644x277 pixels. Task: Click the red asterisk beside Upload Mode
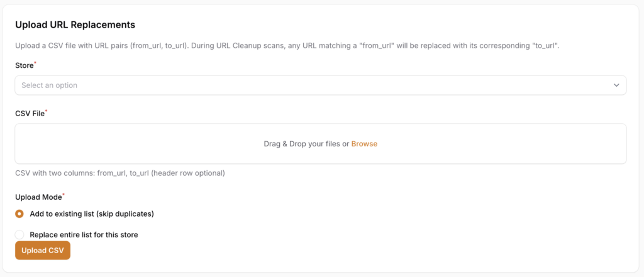(64, 195)
